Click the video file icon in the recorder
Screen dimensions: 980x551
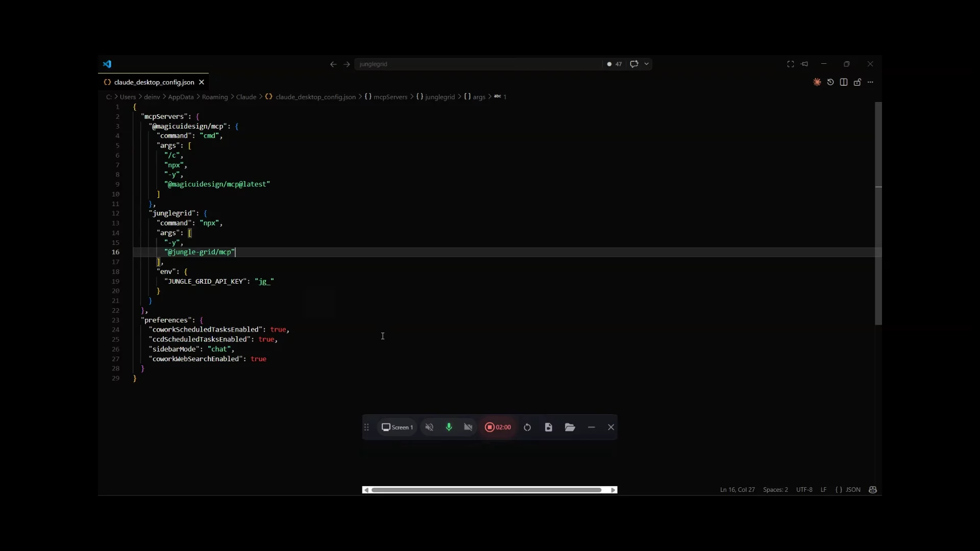549,427
